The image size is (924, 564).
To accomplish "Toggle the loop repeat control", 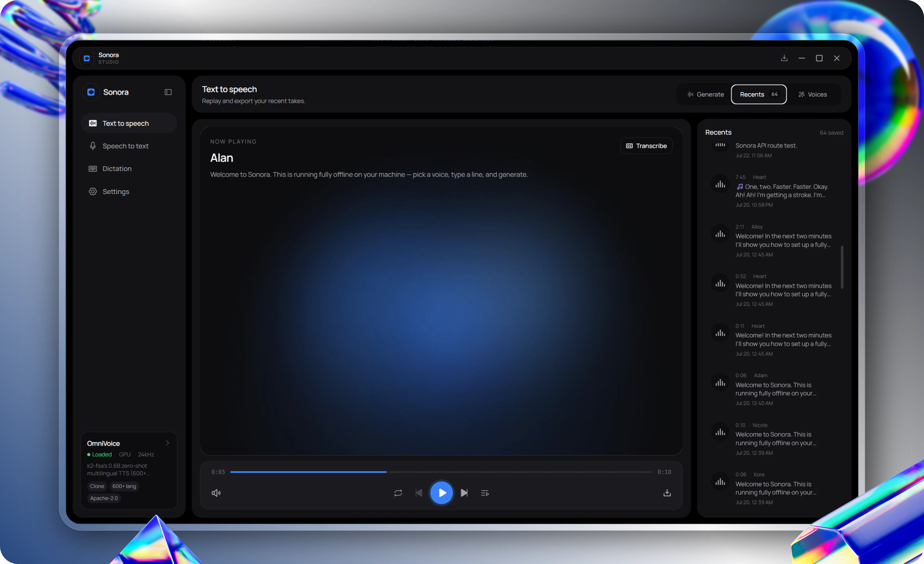I will (x=398, y=493).
